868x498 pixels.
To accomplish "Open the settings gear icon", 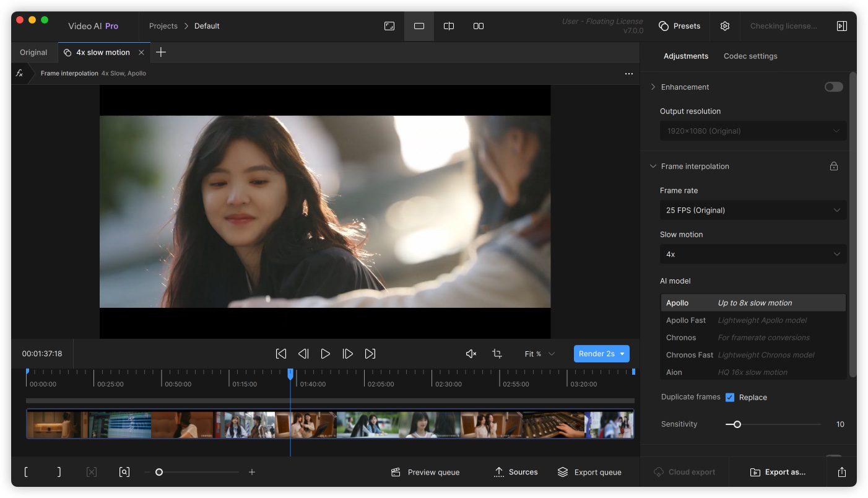I will pyautogui.click(x=725, y=26).
